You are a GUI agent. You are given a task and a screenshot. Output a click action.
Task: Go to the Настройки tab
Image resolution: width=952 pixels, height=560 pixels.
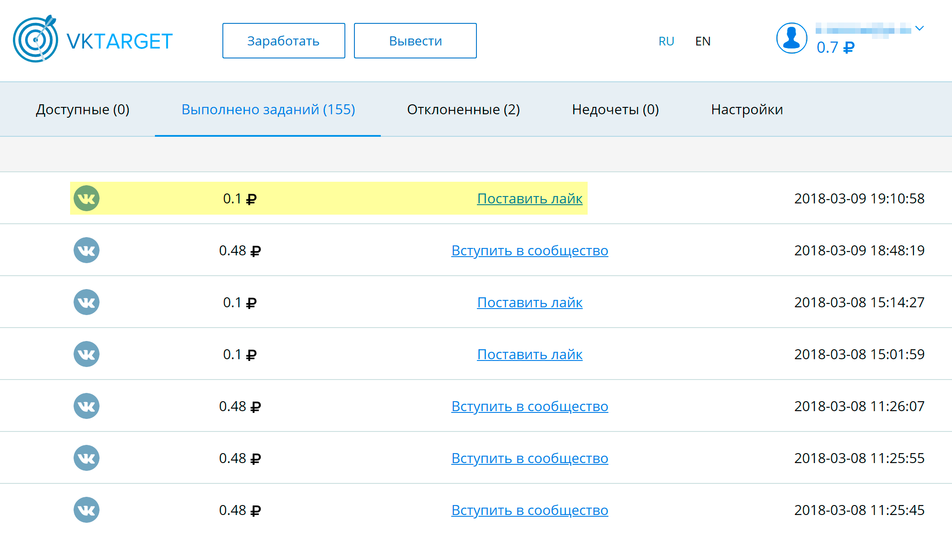(747, 109)
